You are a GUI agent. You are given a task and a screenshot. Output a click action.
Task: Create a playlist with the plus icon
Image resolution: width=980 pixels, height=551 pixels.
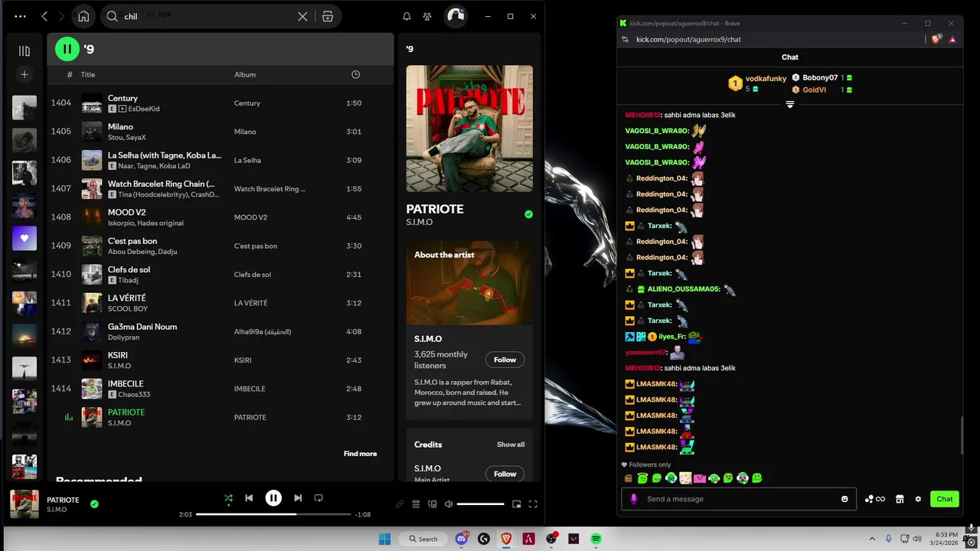[24, 74]
